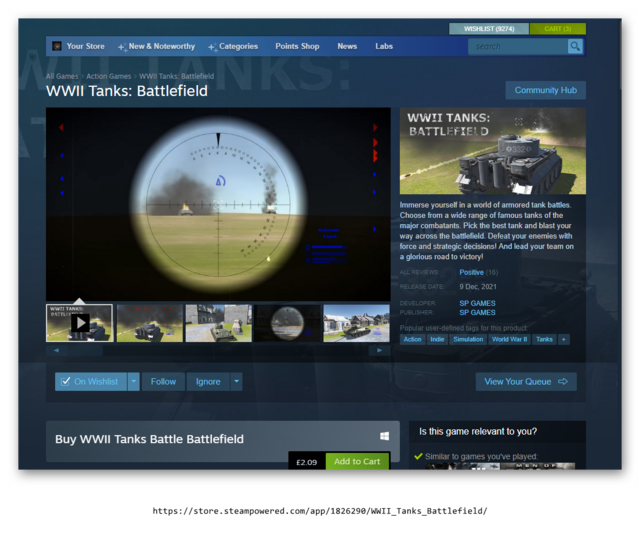Open the Points Shop
This screenshot has height=534, width=640.
297,46
